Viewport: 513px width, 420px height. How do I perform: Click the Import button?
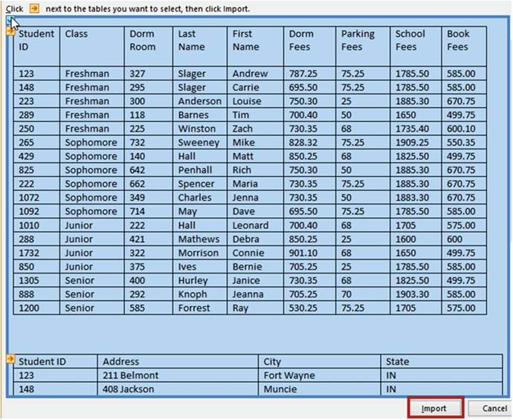(x=434, y=408)
